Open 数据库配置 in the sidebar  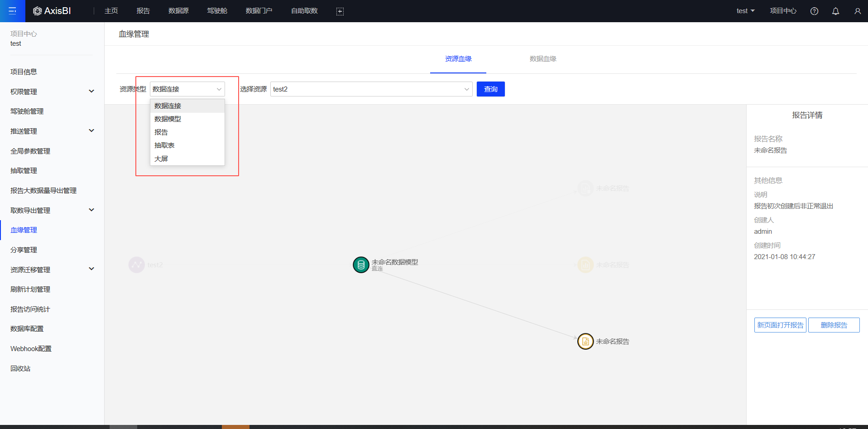click(x=27, y=328)
